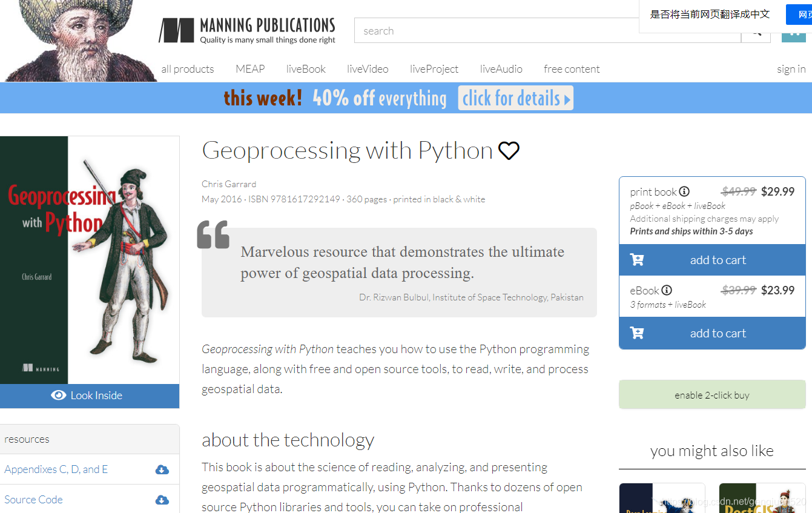Open the Source Code link
Image resolution: width=812 pixels, height=513 pixels.
(34, 500)
